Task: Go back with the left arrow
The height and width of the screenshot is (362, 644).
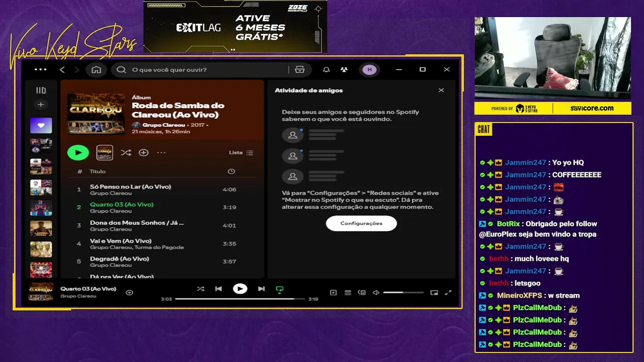Action: pyautogui.click(x=62, y=69)
